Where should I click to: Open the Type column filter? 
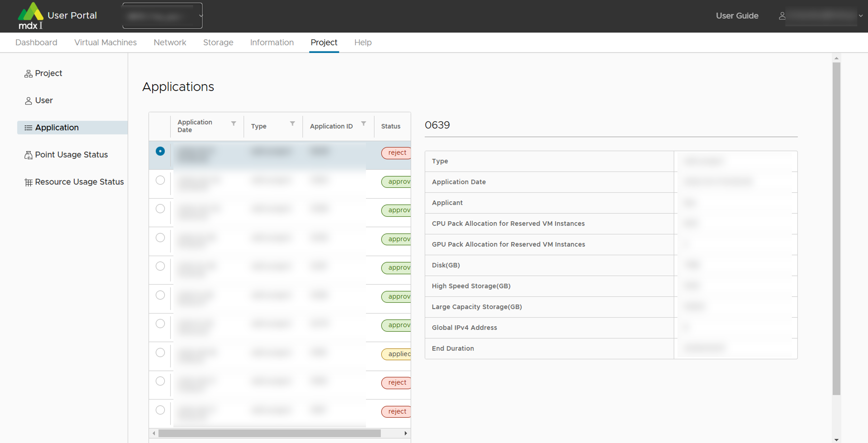click(293, 124)
